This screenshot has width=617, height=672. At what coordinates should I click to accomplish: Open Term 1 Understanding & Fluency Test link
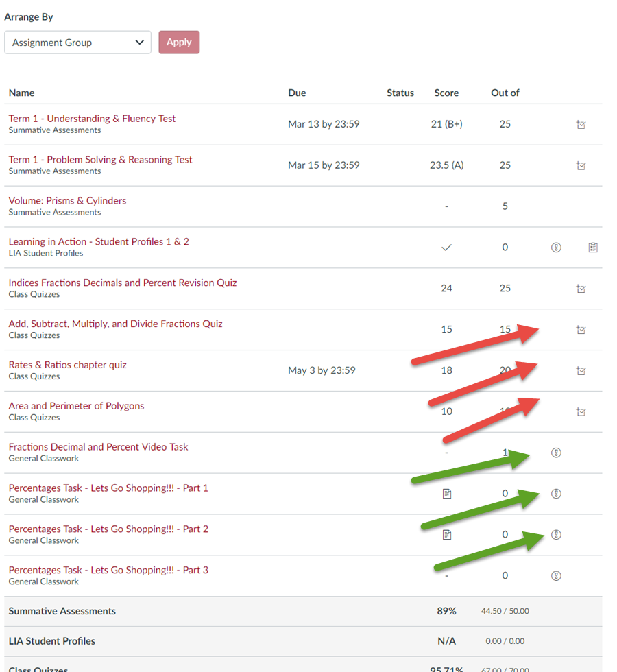tap(92, 119)
